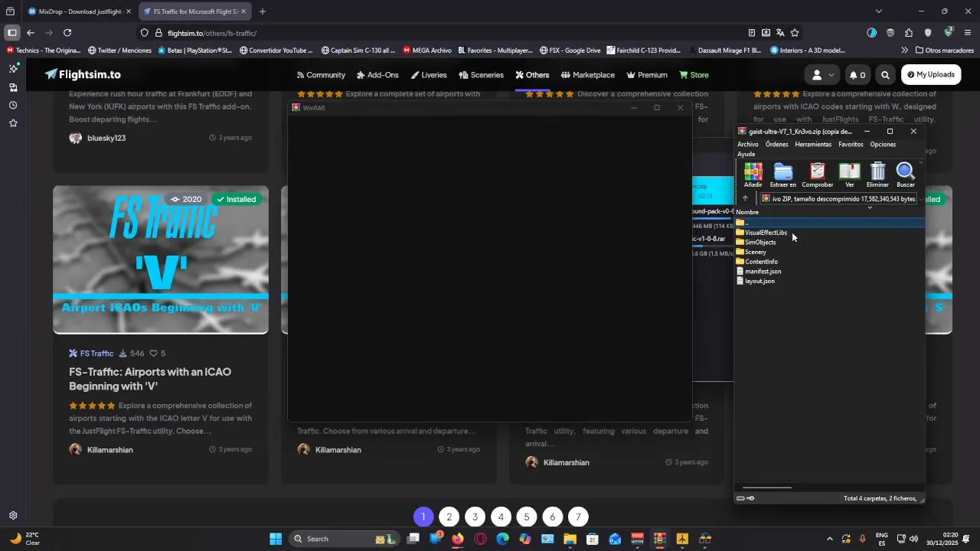Open the Favoritos menu in WinRAR
980x551 pixels.
[851, 145]
